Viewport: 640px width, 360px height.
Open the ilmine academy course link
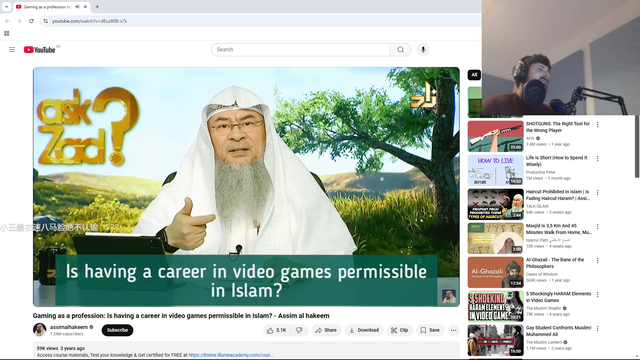point(231,355)
